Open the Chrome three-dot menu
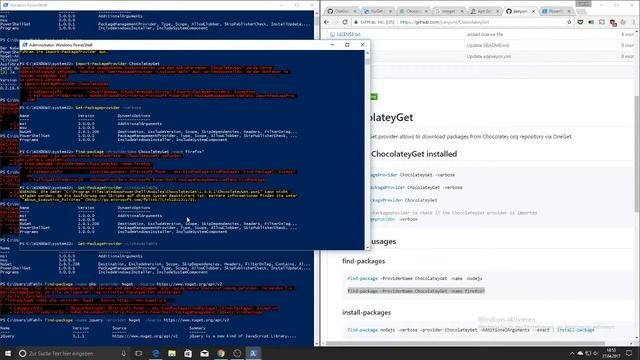 (634, 22)
